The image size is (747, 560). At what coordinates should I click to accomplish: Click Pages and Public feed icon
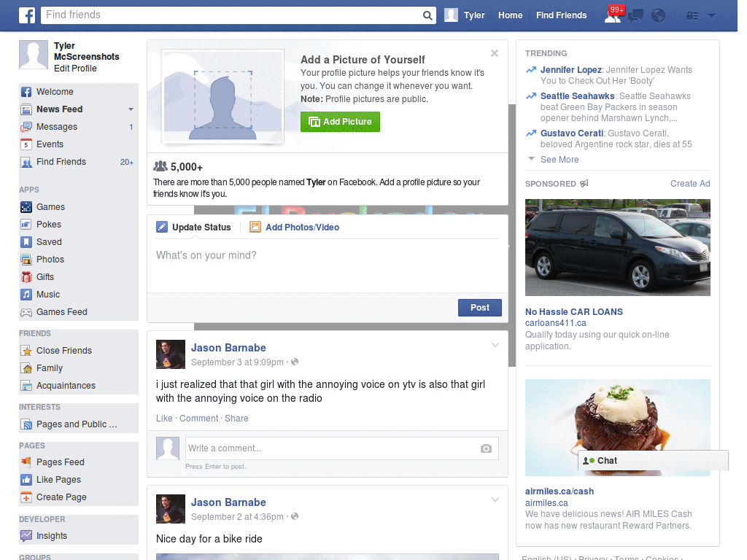point(26,424)
